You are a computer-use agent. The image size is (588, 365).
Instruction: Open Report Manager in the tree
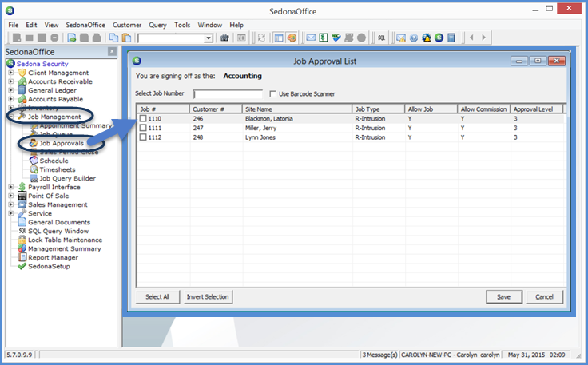[x=53, y=257]
